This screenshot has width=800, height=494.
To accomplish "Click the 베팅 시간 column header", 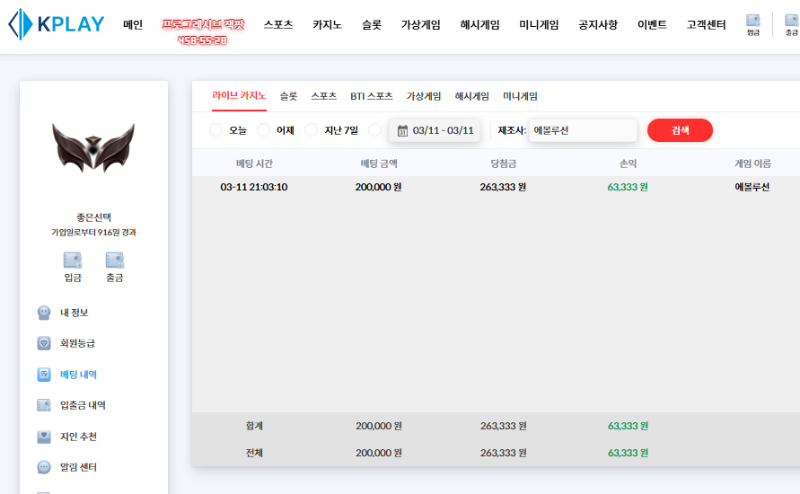I will tap(254, 163).
